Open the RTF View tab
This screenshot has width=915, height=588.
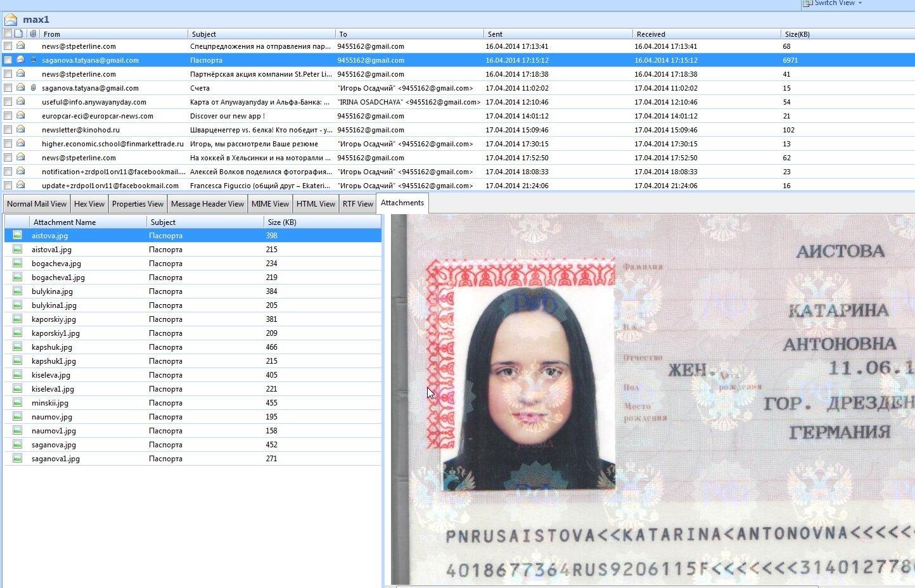tap(358, 203)
